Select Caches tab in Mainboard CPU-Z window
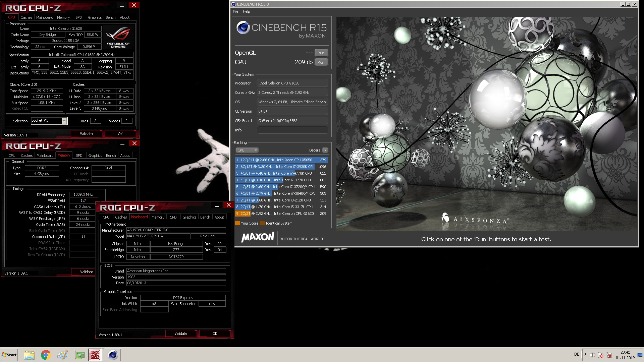644x362 pixels. tap(121, 217)
